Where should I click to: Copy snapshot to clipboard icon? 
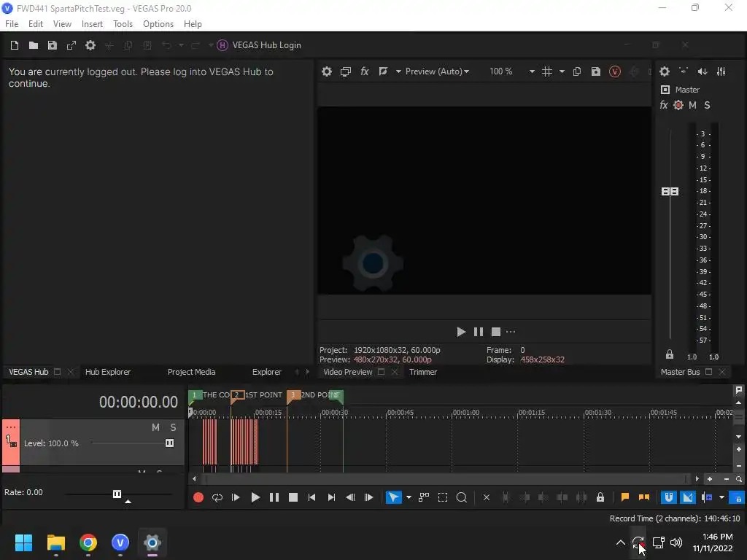coord(577,71)
